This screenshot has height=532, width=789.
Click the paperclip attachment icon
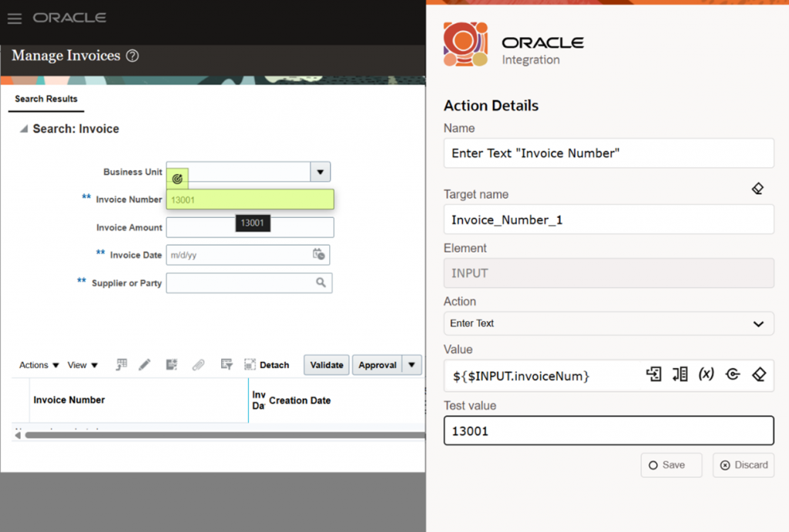pyautogui.click(x=198, y=365)
